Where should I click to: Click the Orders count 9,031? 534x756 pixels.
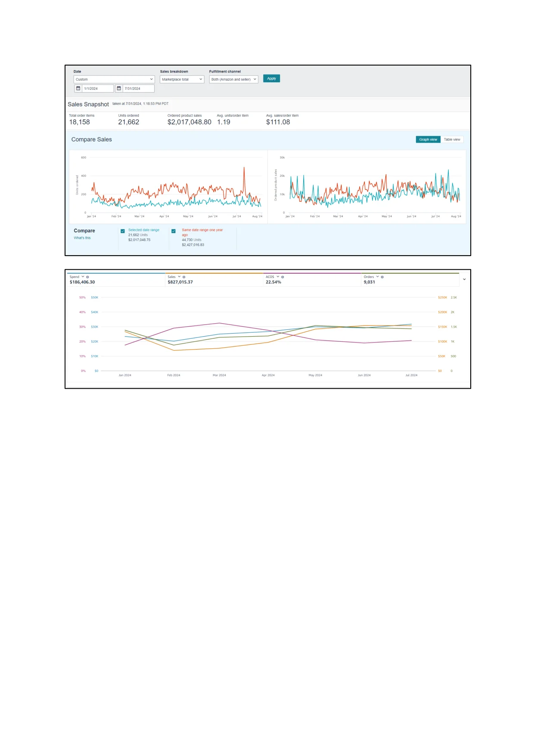(369, 282)
